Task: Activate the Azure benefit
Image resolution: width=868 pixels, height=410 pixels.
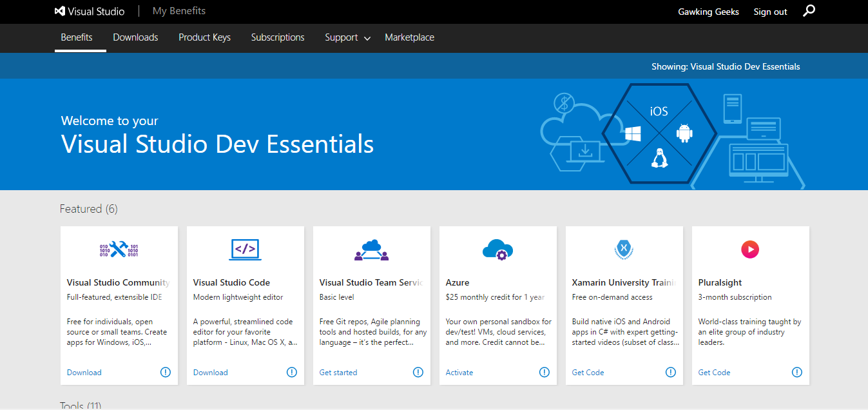Action: [x=459, y=373]
